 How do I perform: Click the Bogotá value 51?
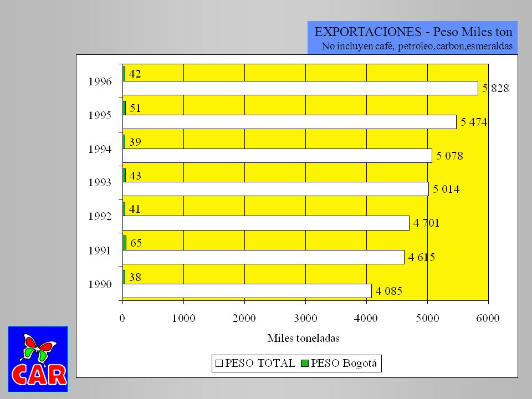point(135,108)
